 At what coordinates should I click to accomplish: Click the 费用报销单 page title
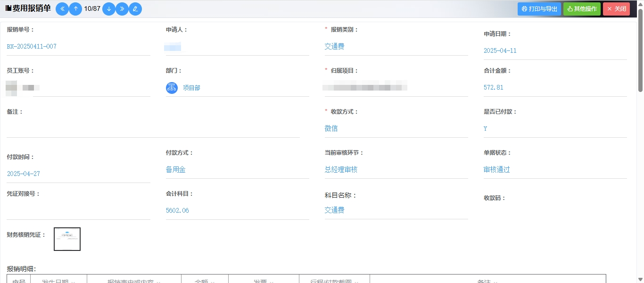click(x=32, y=8)
